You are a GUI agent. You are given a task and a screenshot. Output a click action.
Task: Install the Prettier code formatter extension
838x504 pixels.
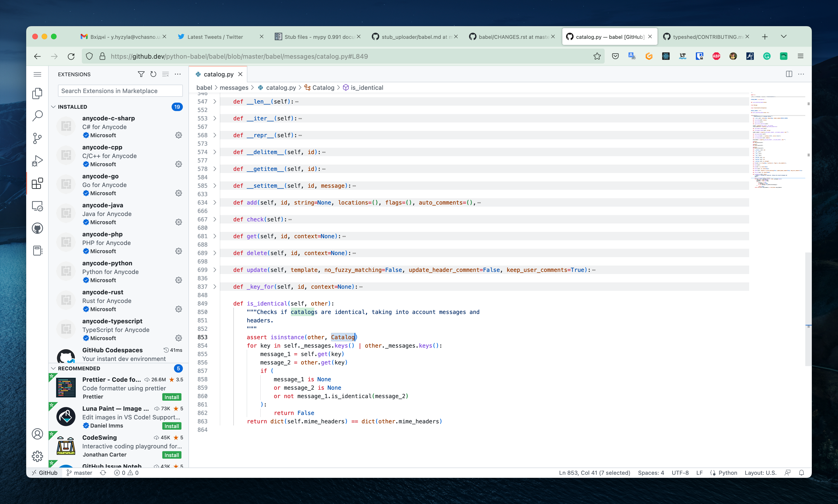172,397
